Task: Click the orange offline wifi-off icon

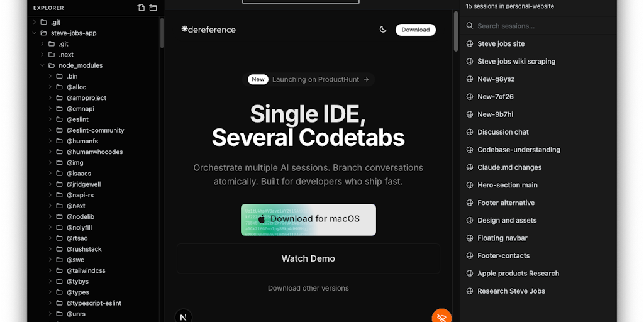Action: click(x=441, y=316)
